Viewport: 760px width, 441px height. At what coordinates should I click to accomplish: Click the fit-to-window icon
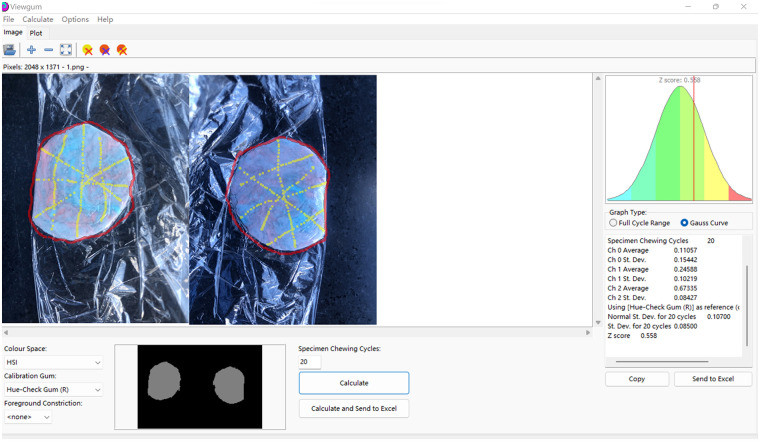tap(66, 49)
